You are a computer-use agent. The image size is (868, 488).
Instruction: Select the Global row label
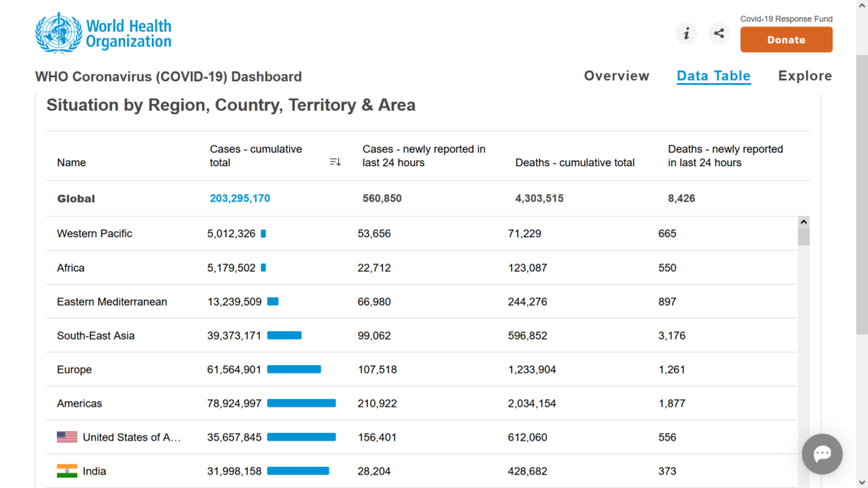[x=75, y=198]
